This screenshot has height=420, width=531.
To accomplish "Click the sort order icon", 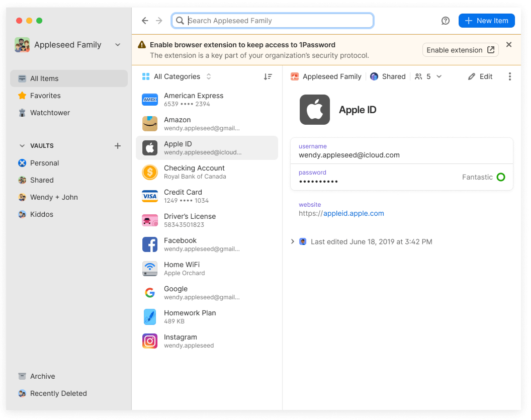I will point(268,76).
